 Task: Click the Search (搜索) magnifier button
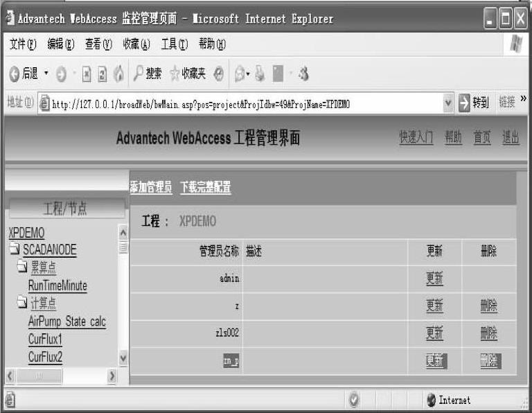tap(148, 73)
